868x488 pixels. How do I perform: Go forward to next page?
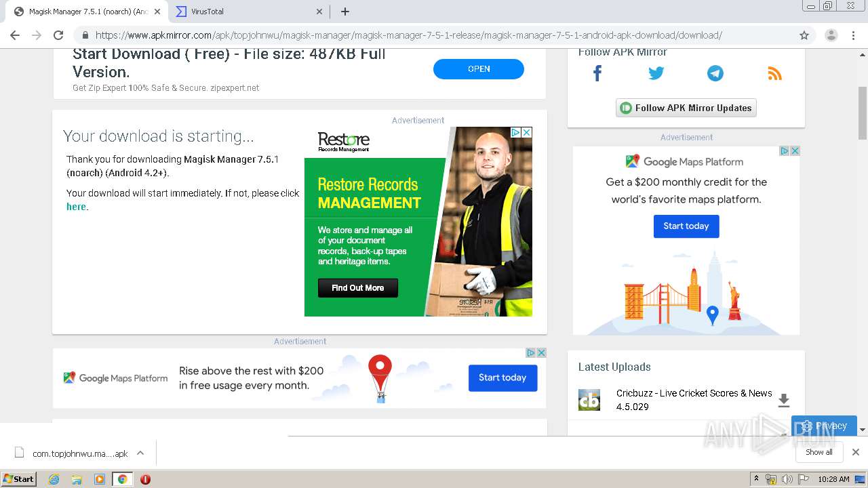(37, 35)
